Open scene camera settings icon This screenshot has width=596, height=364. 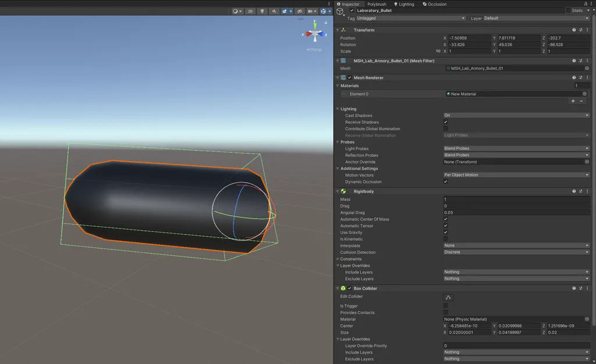pos(312,11)
